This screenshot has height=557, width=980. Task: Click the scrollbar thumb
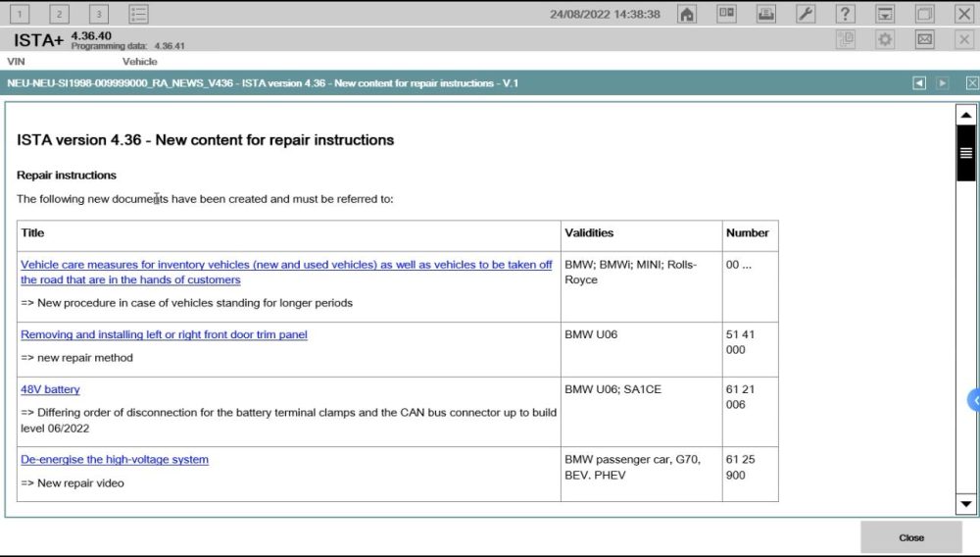(965, 153)
